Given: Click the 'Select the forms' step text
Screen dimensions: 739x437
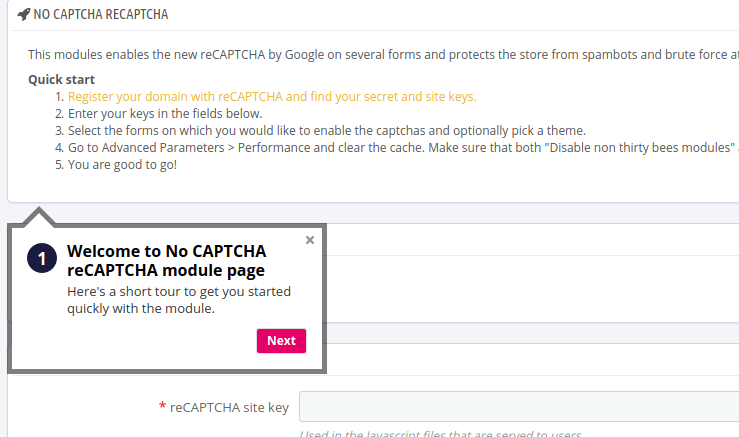Looking at the screenshot, I should [327, 131].
